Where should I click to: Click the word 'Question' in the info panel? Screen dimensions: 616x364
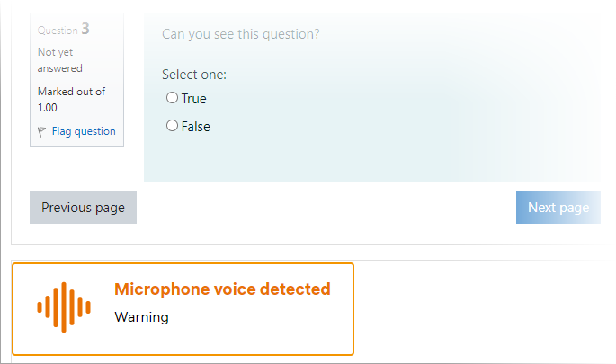coord(58,31)
